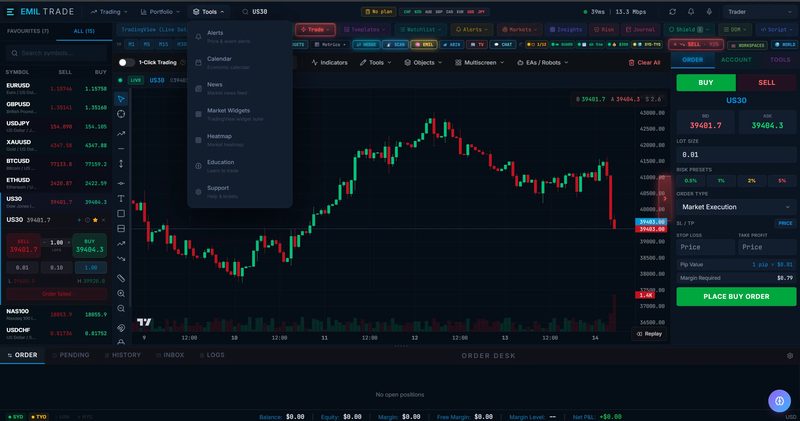The image size is (800, 421).
Task: Click the microphone icon in header
Action: (x=709, y=12)
